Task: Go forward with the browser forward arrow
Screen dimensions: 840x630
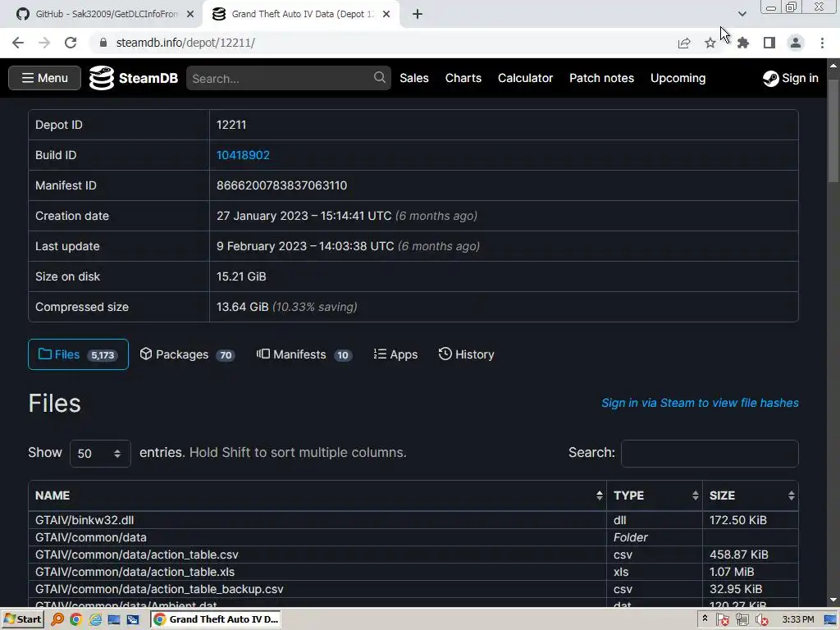Action: click(x=44, y=43)
